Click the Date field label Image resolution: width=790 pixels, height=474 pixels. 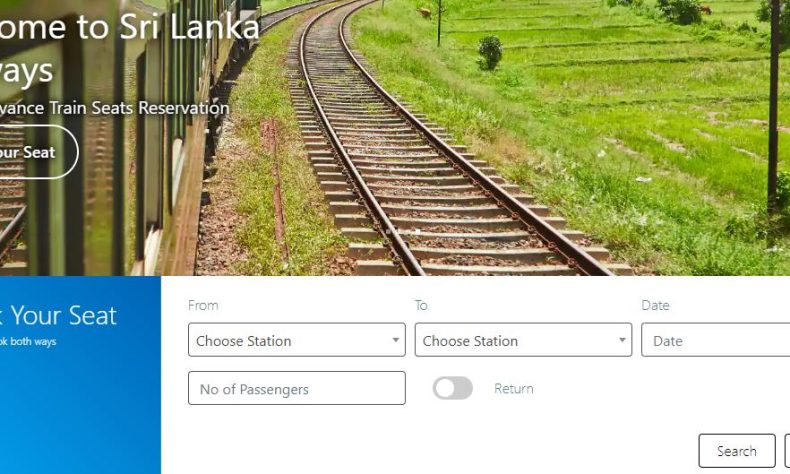click(x=655, y=305)
